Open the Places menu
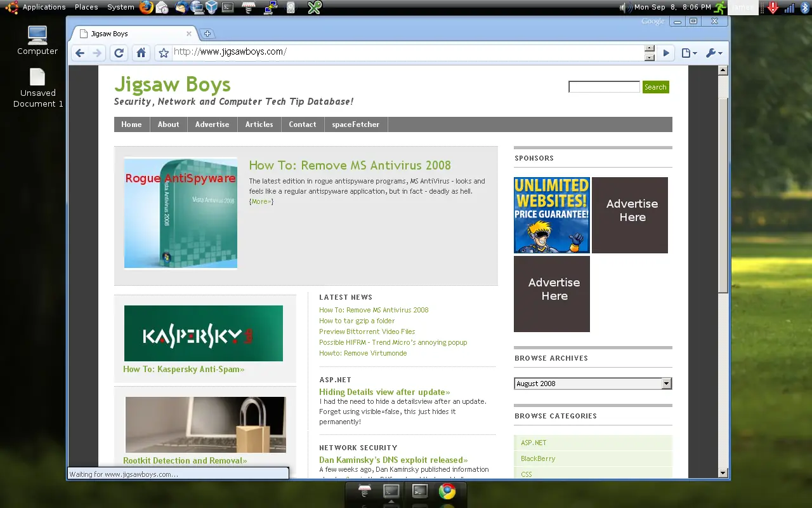The image size is (812, 508). click(86, 7)
